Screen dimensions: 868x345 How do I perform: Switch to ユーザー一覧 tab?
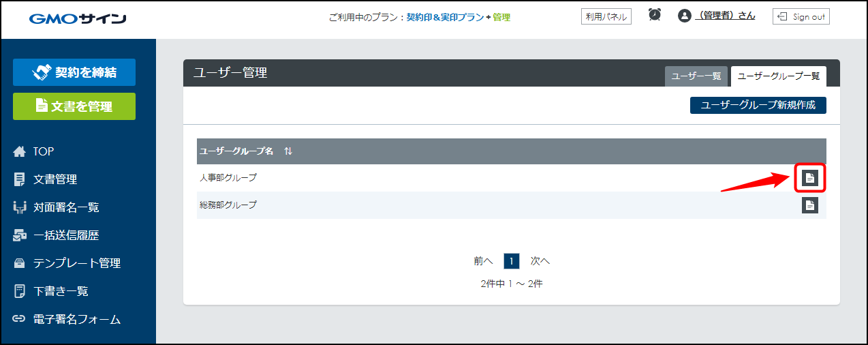click(696, 76)
